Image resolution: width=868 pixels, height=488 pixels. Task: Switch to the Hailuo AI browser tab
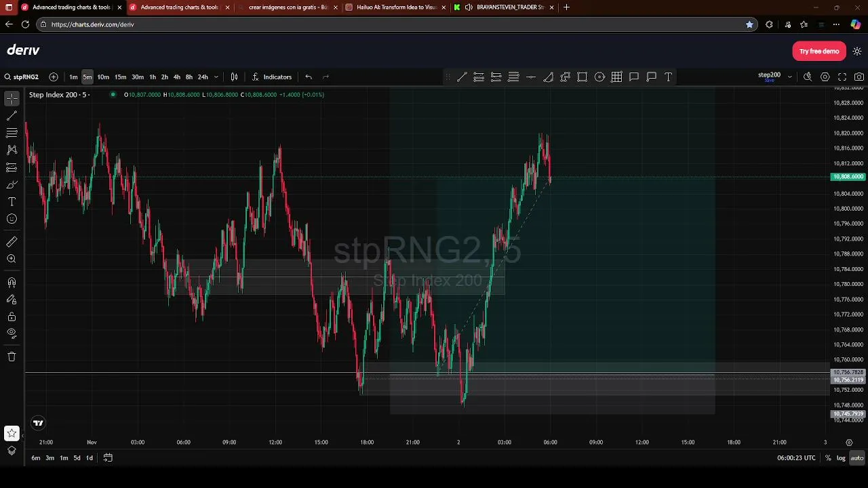pyautogui.click(x=397, y=7)
